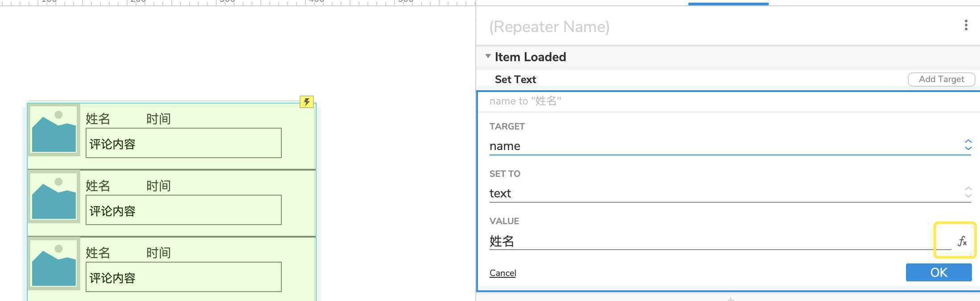Select the third row's image placeholder
This screenshot has width=980, height=301.
point(54,264)
